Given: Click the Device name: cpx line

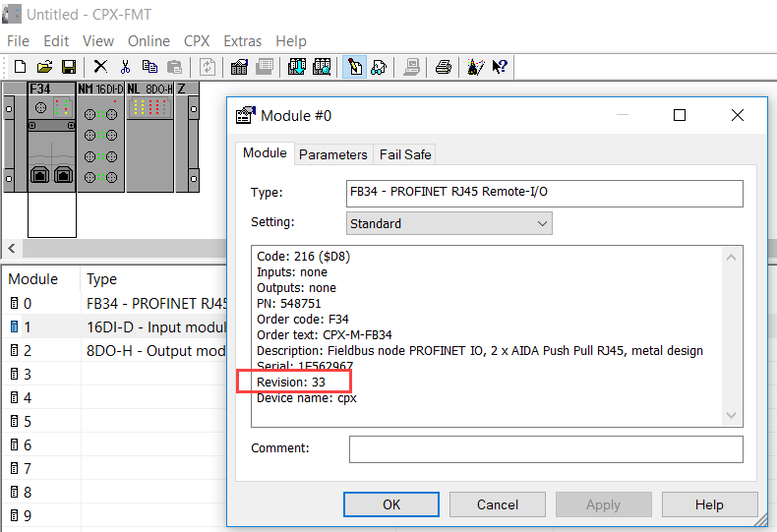Looking at the screenshot, I should 307,398.
